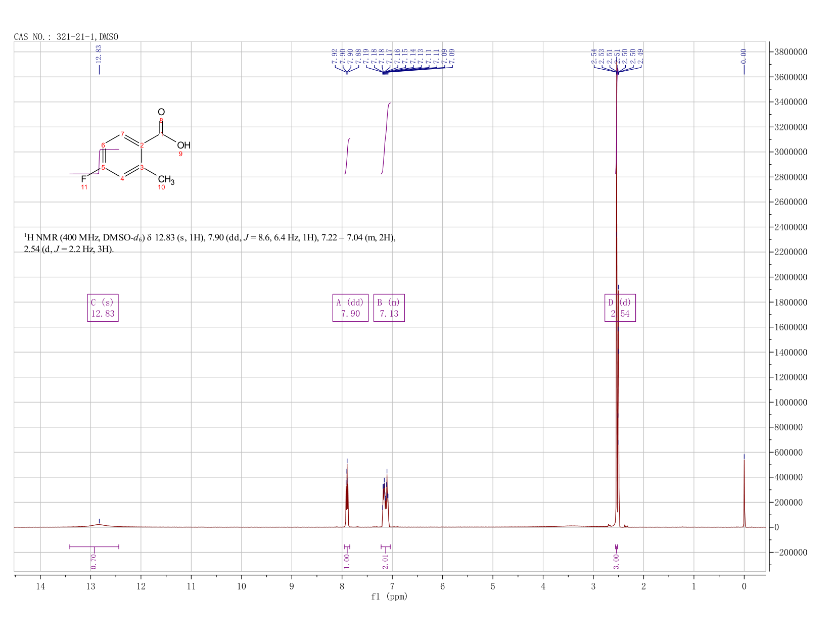834x644 pixels.
Task: Select the 7.92 peak label at top
Action: coord(335,56)
